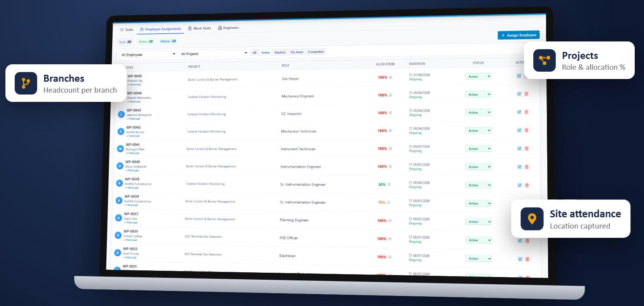Toggle the On_leave status filter
Viewport: 644px width, 306px height.
coord(297,52)
